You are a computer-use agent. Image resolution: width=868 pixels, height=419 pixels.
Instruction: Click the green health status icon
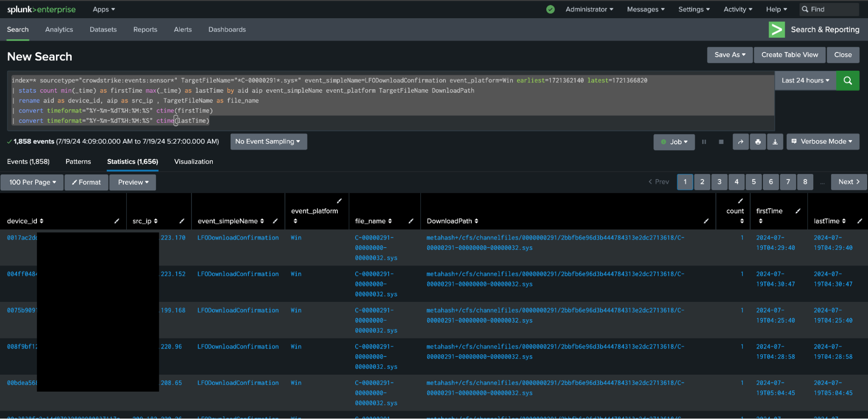[550, 9]
